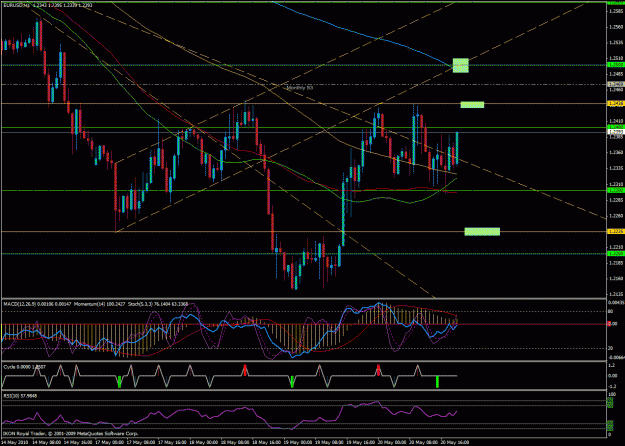The image size is (625, 446).
Task: Click the upper green RSI level marker
Action: (610, 403)
